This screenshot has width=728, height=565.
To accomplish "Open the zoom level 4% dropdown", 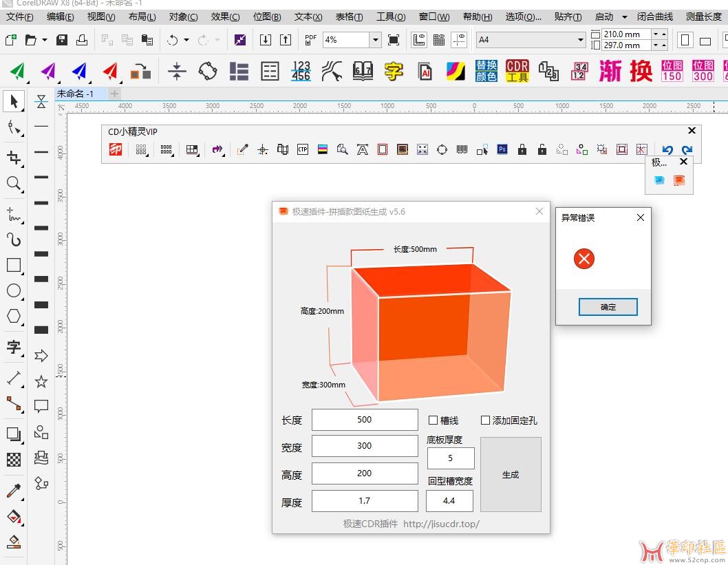I will coord(376,40).
